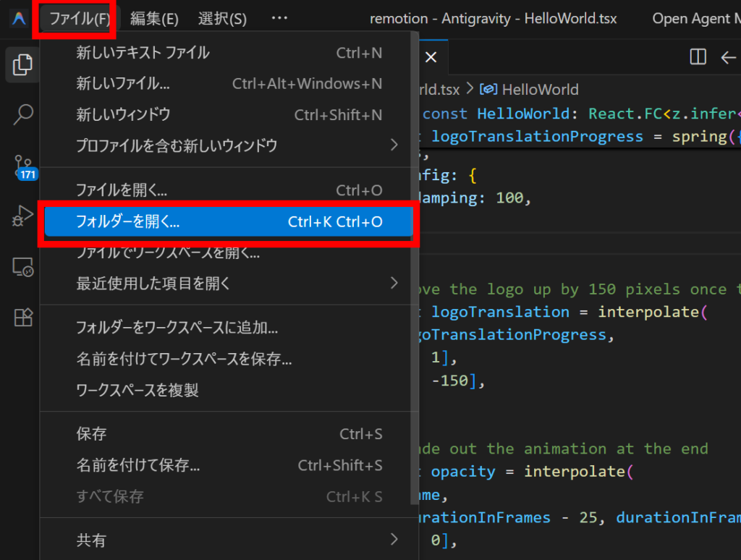Open the Explorer view in activity bar
Screen dimensions: 741x560
point(23,65)
